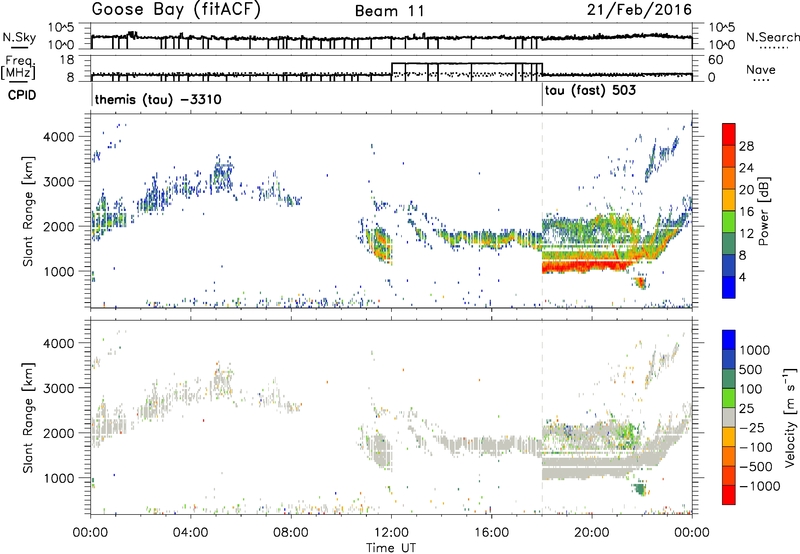Screen dimensions: 800x554
Task: Click the 'Power [dB]' colorbar label
Action: coord(763,211)
